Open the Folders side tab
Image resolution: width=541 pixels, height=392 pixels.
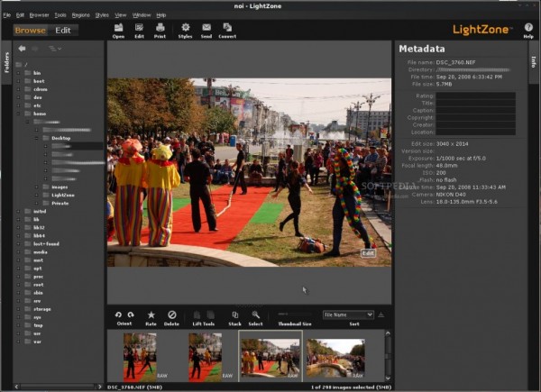coord(6,63)
